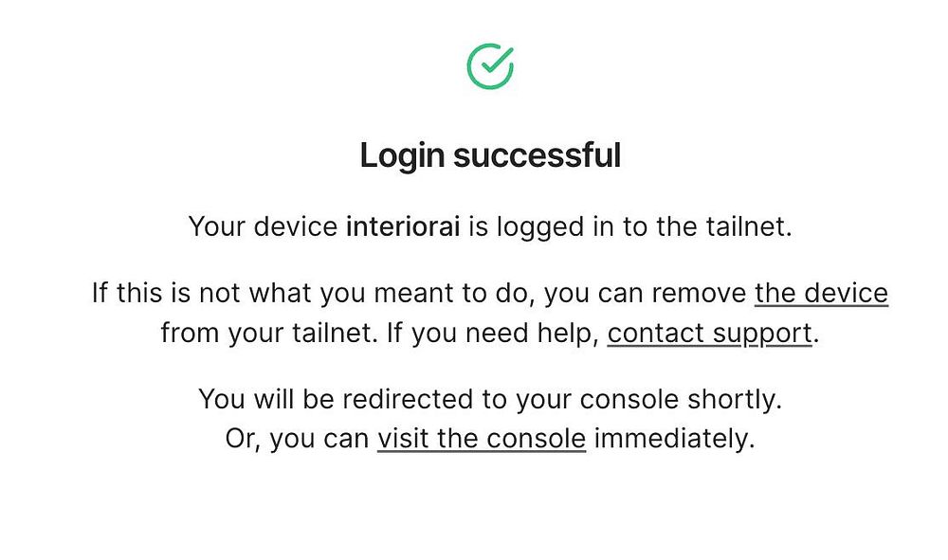Follow the "contact support" link
Screen dimensions: 948x560
point(710,333)
